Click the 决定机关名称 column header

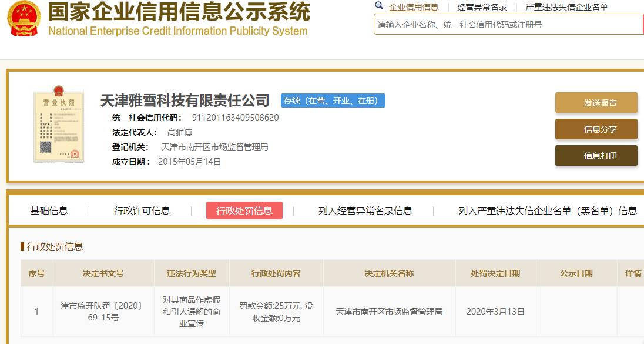tap(389, 273)
